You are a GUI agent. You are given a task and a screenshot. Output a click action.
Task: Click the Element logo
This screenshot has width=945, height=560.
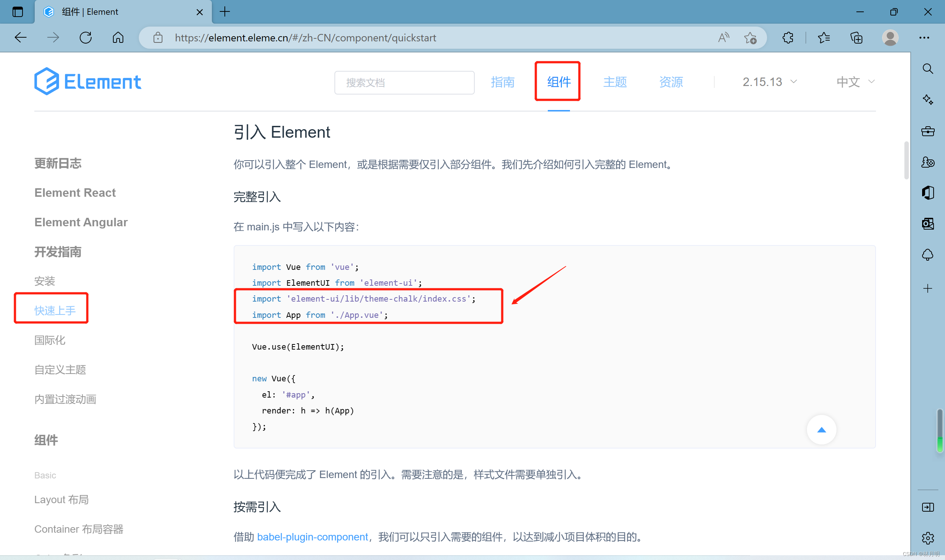point(87,81)
